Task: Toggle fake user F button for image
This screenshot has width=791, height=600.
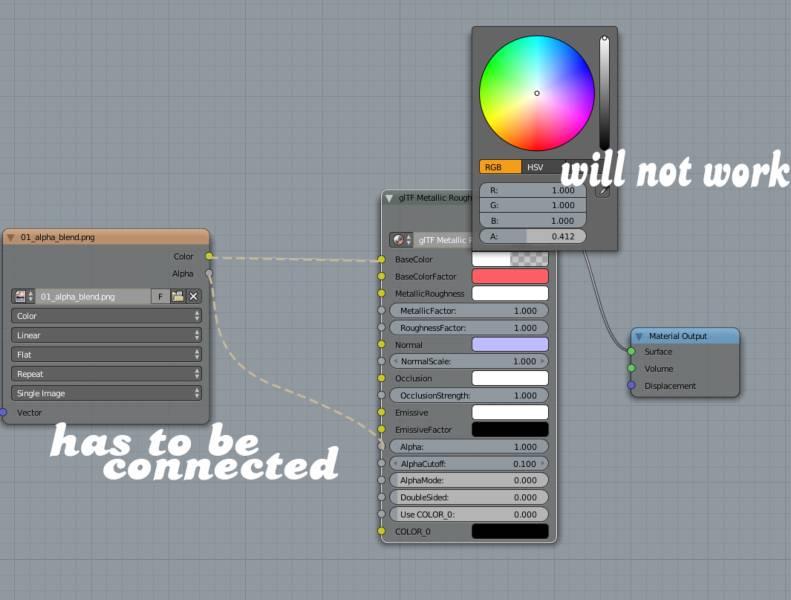Action: tap(160, 296)
